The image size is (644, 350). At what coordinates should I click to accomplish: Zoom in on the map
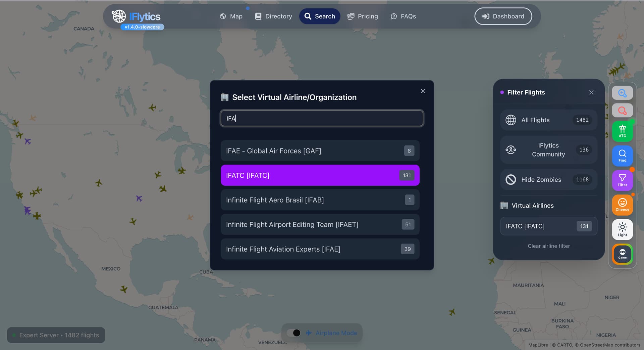[x=623, y=93]
